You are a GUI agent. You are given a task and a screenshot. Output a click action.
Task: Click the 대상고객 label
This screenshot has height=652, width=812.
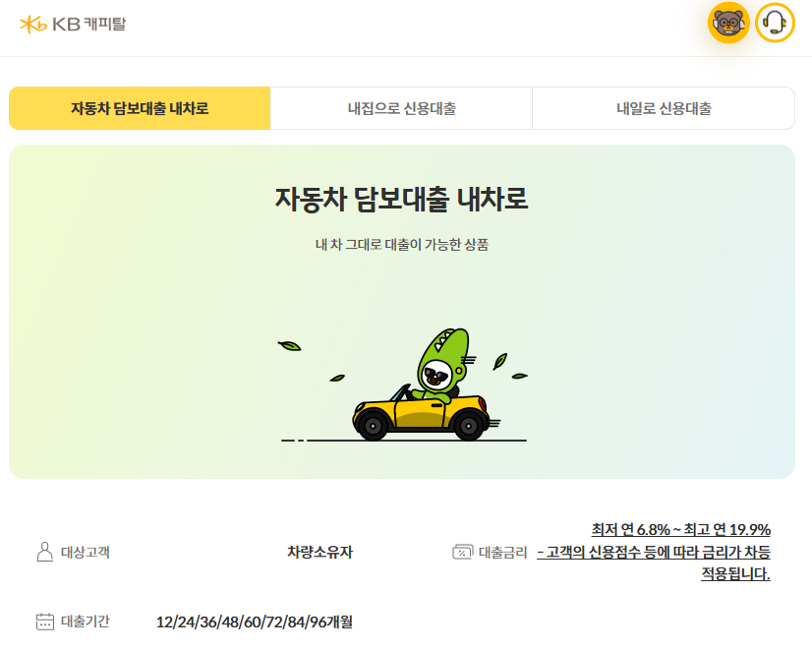click(x=86, y=552)
